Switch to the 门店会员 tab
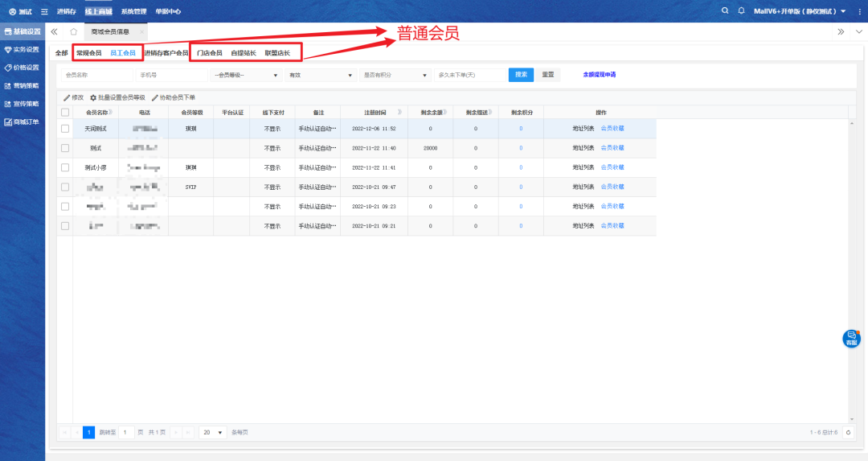Screen dimensions: 868x461 point(209,53)
